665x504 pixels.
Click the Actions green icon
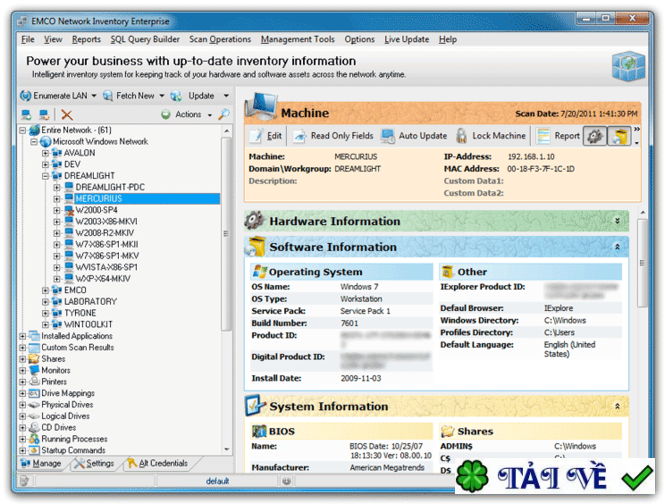click(166, 115)
